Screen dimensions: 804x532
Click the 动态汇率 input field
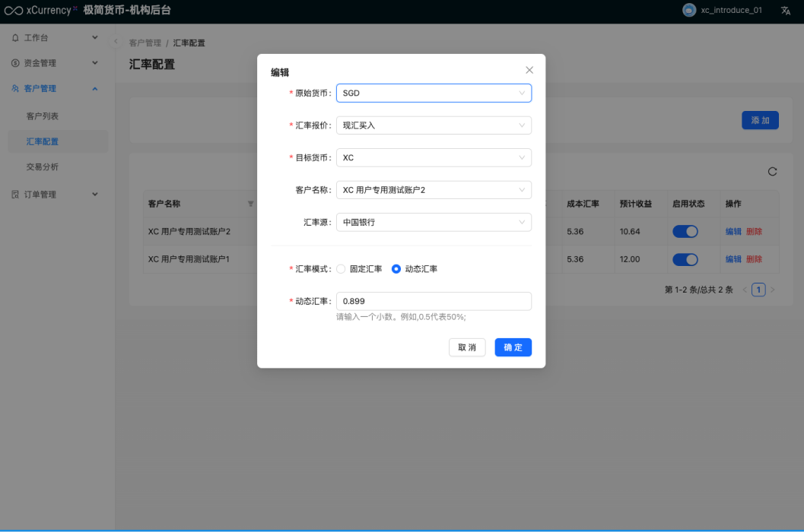(x=434, y=301)
